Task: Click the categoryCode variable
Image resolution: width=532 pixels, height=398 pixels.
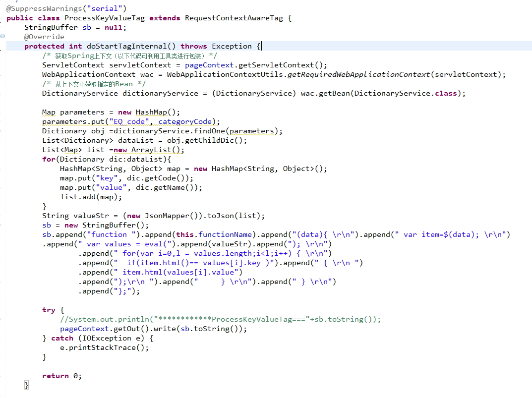Action: [x=185, y=121]
